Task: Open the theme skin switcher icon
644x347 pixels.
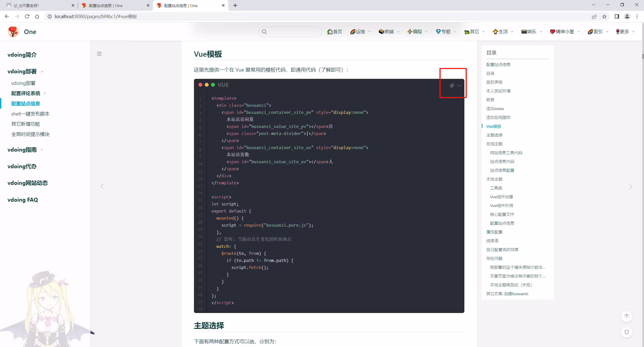Action: [x=627, y=332]
